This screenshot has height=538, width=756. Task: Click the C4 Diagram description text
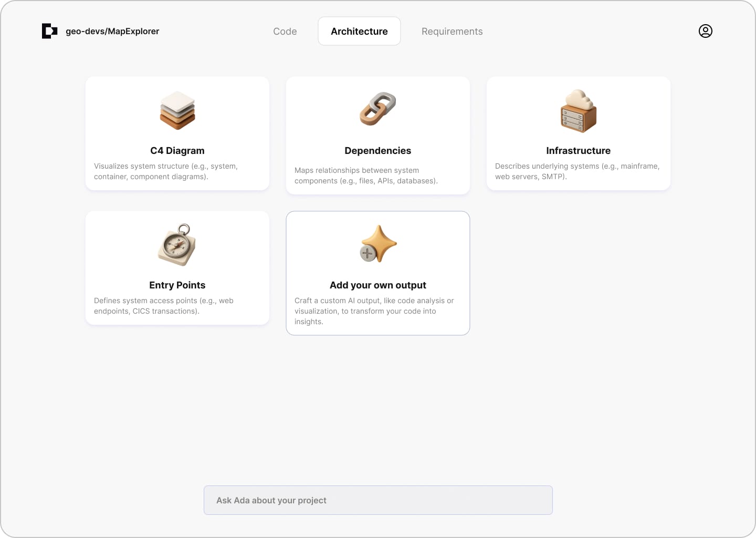pyautogui.click(x=166, y=171)
